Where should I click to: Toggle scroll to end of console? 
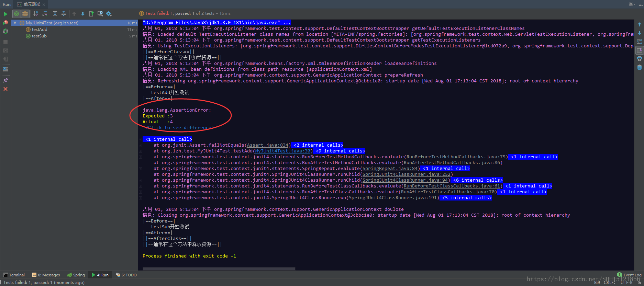click(x=640, y=50)
